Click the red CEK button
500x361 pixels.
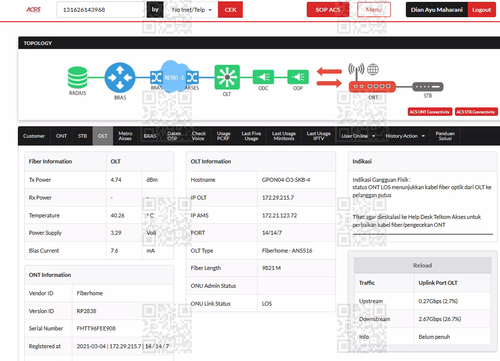coord(230,10)
